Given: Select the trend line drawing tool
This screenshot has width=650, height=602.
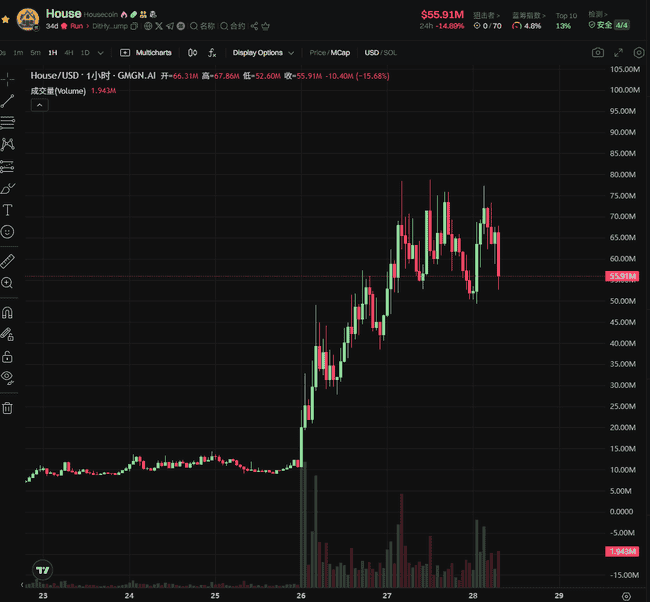Looking at the screenshot, I should pos(8,100).
